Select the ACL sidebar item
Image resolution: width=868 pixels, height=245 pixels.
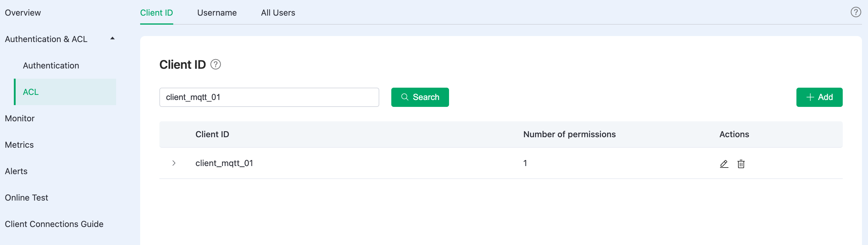coord(65,92)
